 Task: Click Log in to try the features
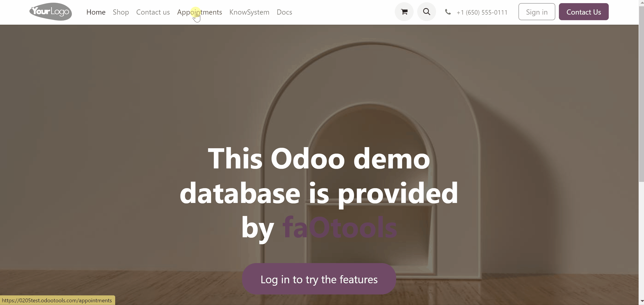pyautogui.click(x=319, y=279)
